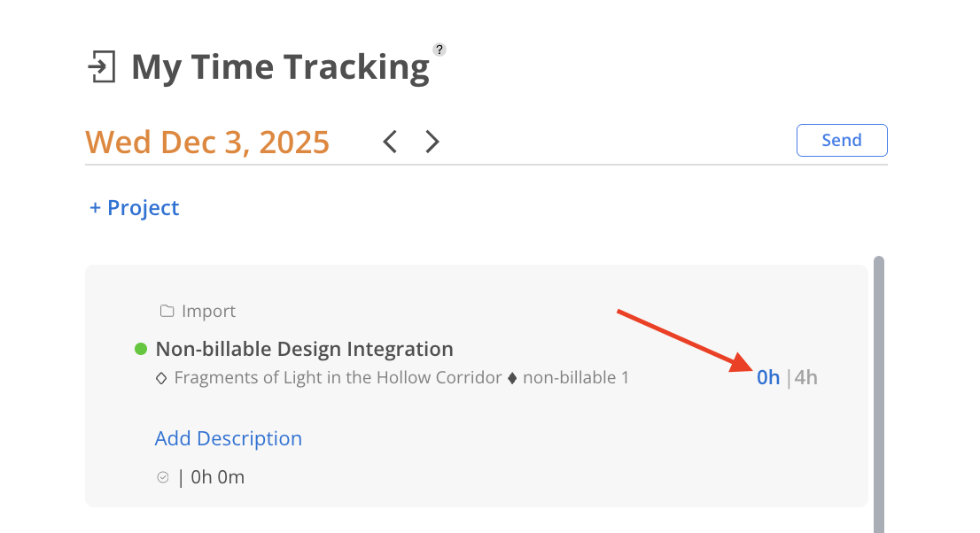The width and height of the screenshot is (980, 533).
Task: Click the vertical scrollbar on the right
Action: click(x=878, y=390)
